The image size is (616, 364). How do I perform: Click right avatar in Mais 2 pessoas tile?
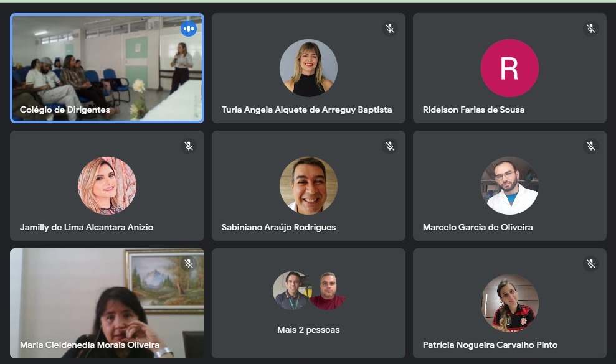(x=328, y=291)
